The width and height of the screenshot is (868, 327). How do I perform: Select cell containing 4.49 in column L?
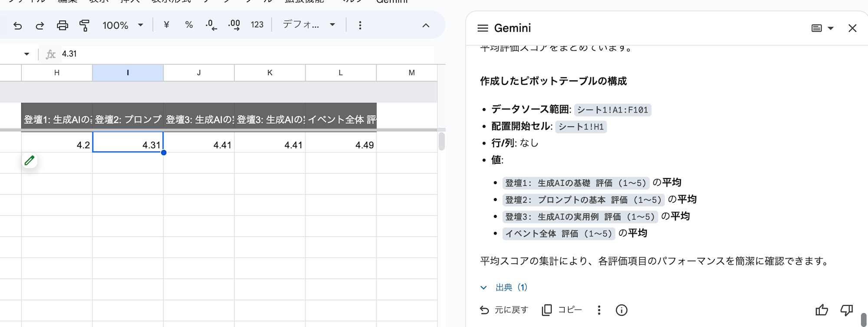click(341, 145)
